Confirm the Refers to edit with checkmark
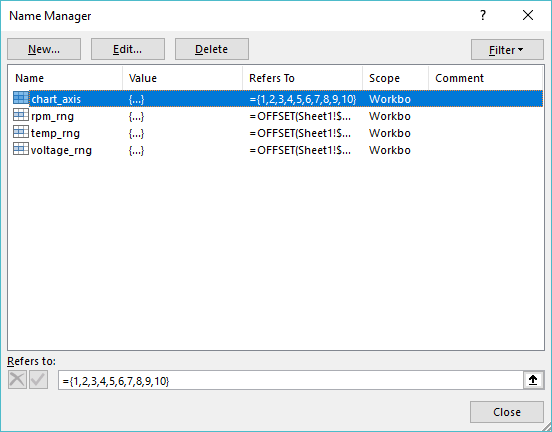This screenshot has width=552, height=432. 38,380
